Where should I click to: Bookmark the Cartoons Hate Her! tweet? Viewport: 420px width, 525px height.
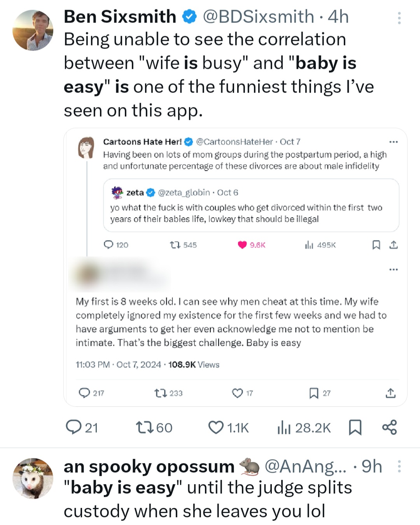[376, 245]
